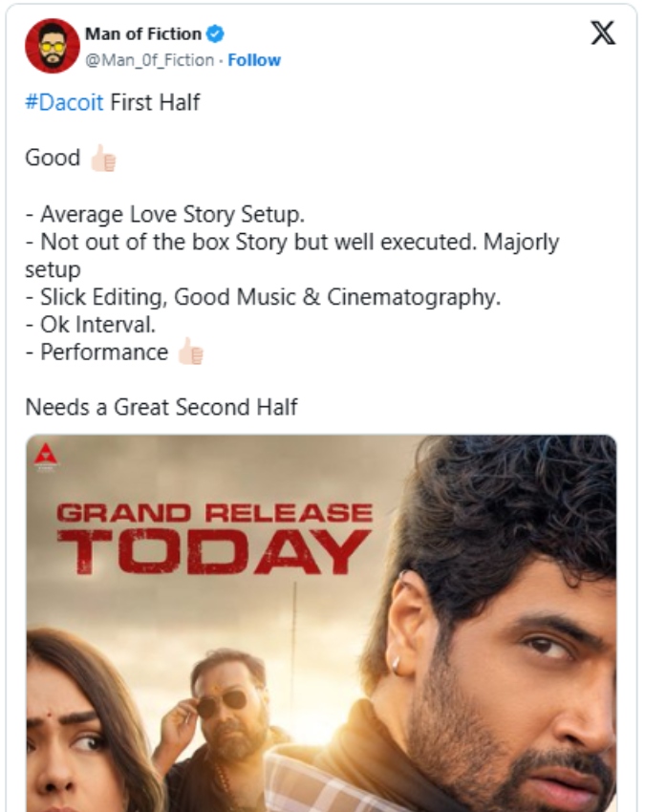Click the 'Needs a Great Second Half' text
Image resolution: width=645 pixels, height=812 pixels.
click(x=161, y=407)
